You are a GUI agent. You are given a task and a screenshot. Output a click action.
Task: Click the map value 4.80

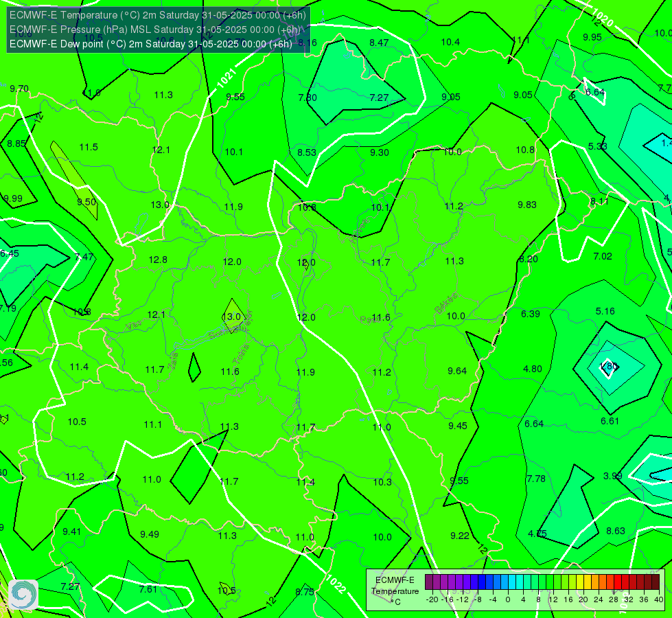pos(533,369)
